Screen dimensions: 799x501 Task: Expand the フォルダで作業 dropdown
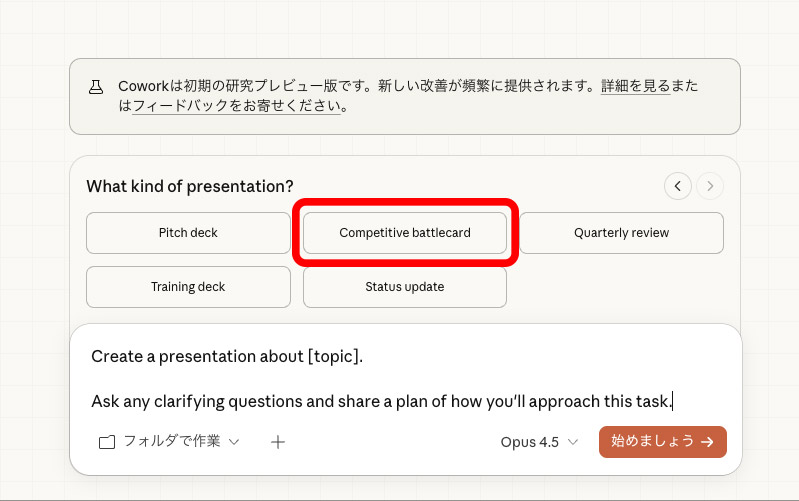tap(170, 441)
